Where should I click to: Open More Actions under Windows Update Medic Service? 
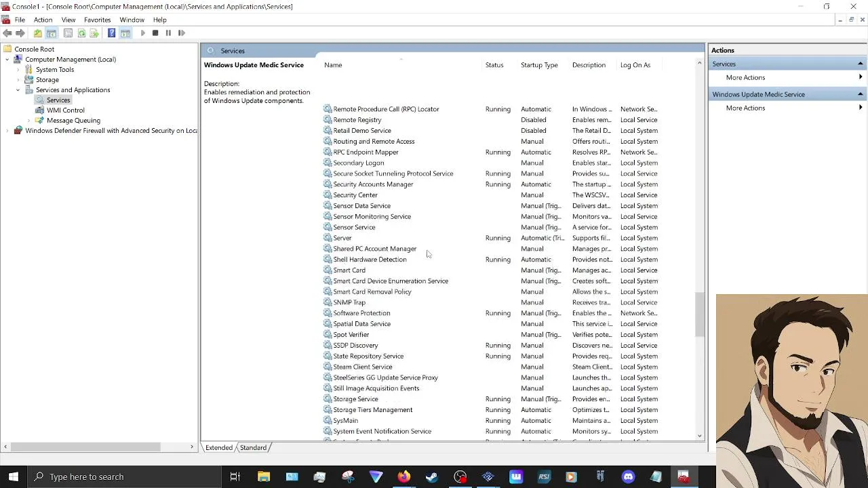pyautogui.click(x=745, y=108)
